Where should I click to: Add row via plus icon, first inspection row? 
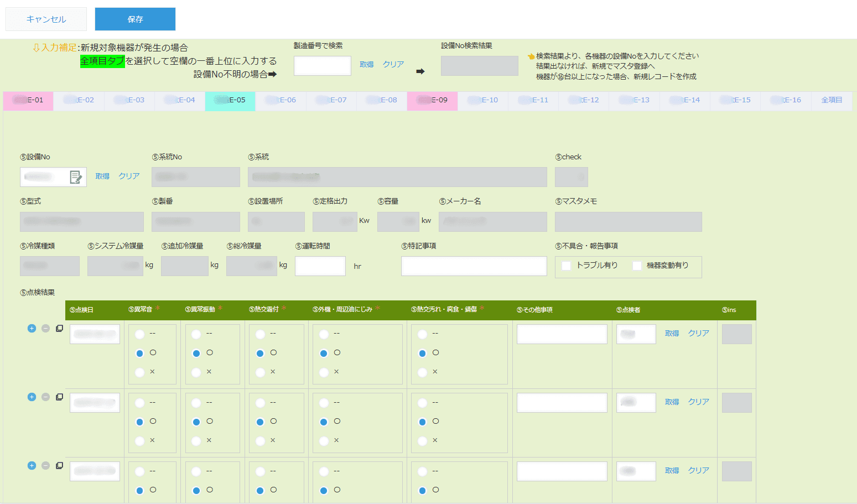click(32, 328)
